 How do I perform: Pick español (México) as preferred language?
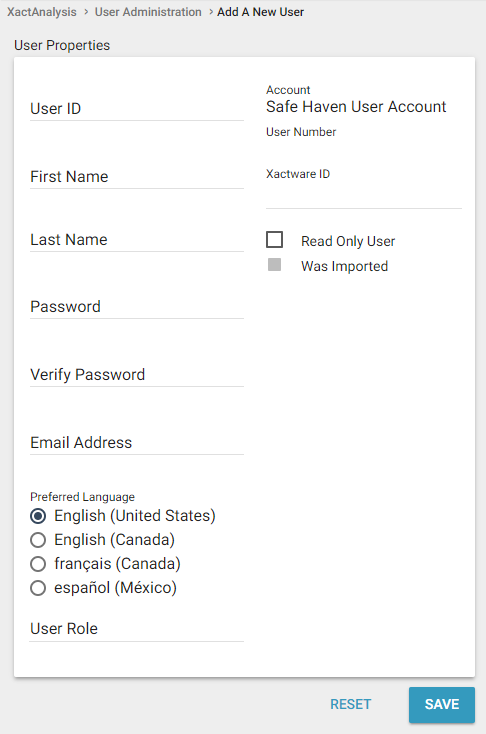pos(38,588)
